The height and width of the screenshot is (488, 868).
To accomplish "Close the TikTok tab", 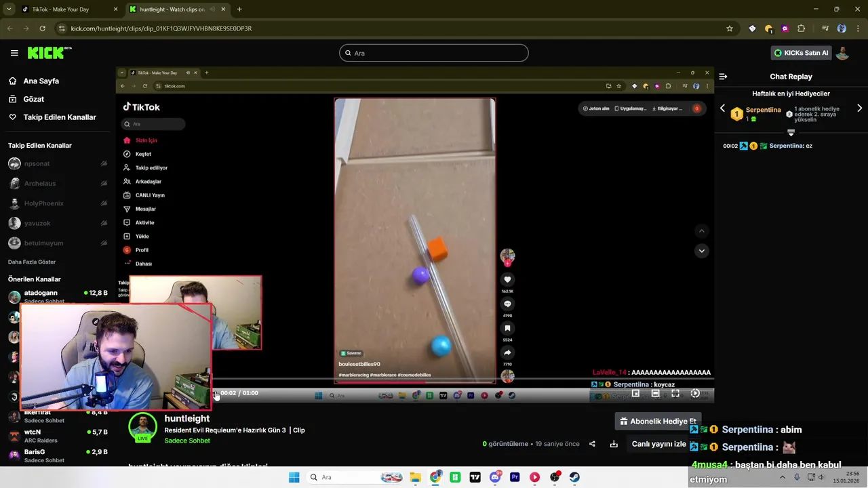I will pos(115,9).
